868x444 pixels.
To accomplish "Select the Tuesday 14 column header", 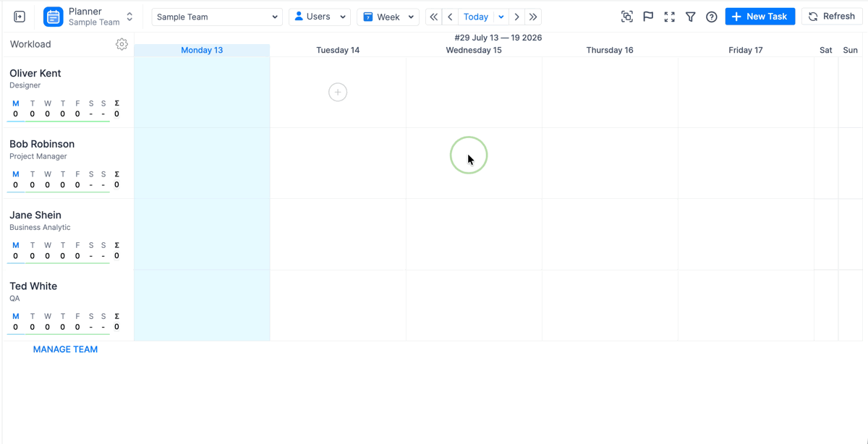I will pyautogui.click(x=338, y=50).
